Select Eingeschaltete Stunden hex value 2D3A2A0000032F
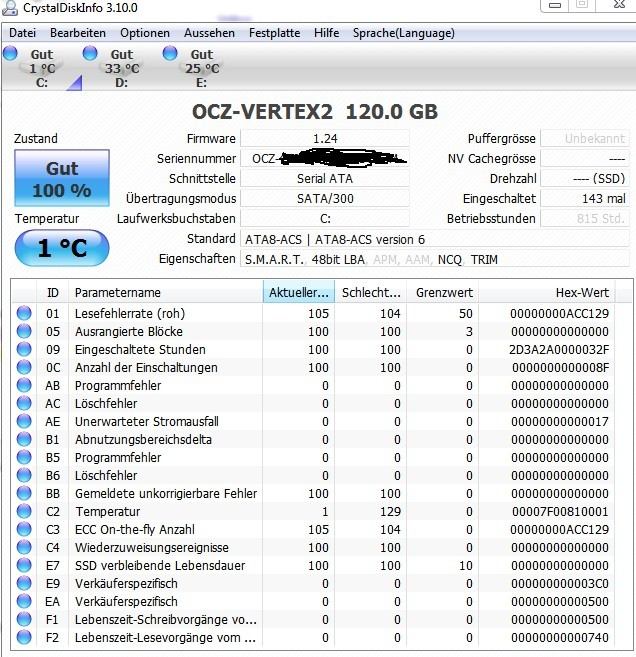This screenshot has width=636, height=657. [559, 349]
